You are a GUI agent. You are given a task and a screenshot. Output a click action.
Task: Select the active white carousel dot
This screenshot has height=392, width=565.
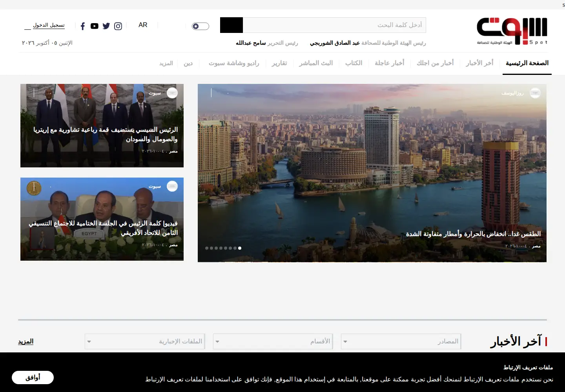coord(240,248)
